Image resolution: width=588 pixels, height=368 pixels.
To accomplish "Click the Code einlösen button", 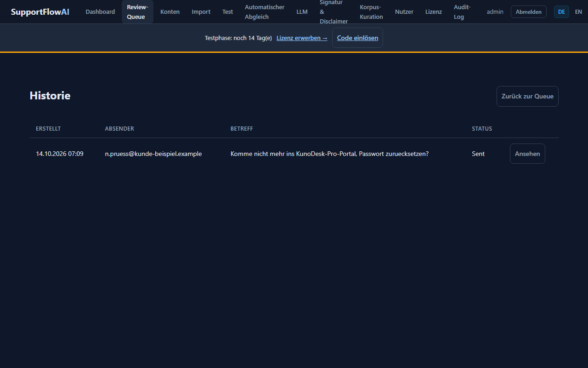I will tap(357, 38).
